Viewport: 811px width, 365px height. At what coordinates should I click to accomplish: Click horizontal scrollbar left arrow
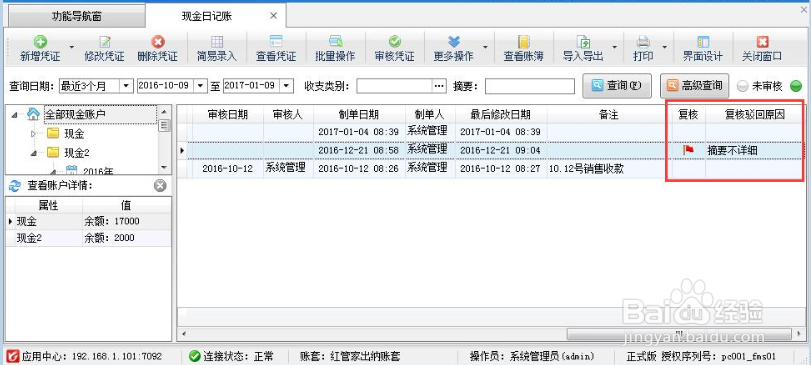[183, 333]
